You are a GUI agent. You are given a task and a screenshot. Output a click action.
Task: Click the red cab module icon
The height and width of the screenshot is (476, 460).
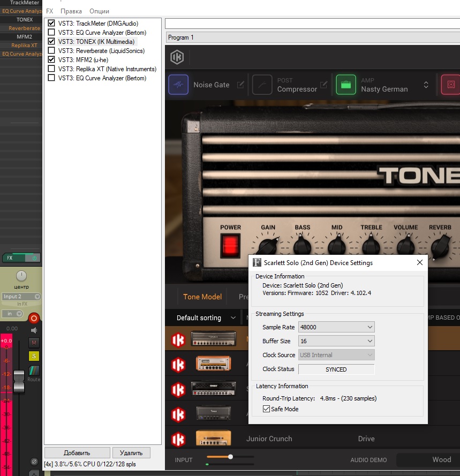pyautogui.click(x=450, y=85)
